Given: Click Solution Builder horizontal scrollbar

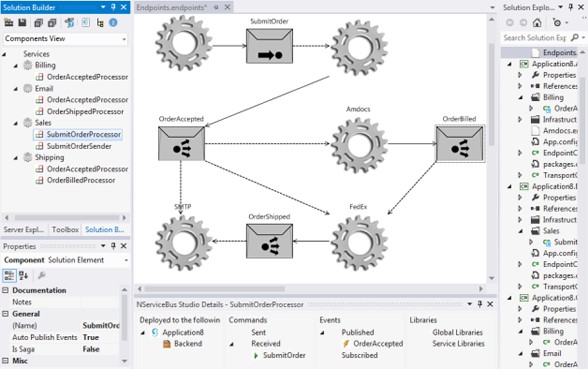Looking at the screenshot, I should point(67,218).
